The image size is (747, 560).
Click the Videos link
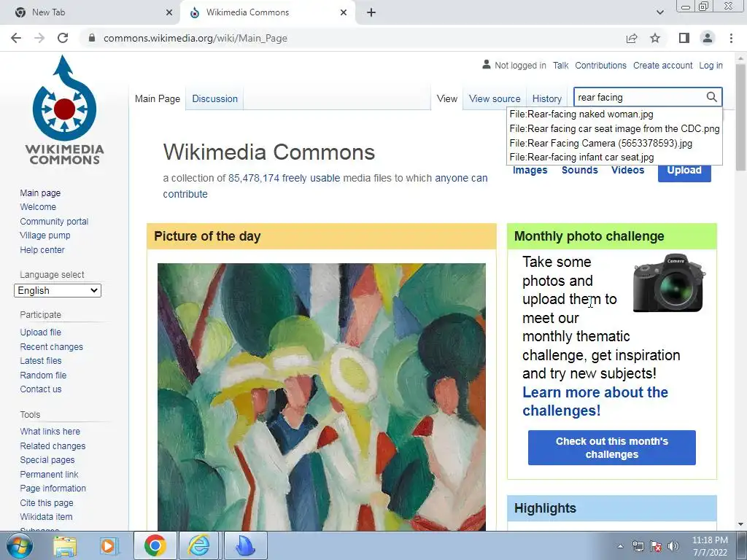(627, 171)
